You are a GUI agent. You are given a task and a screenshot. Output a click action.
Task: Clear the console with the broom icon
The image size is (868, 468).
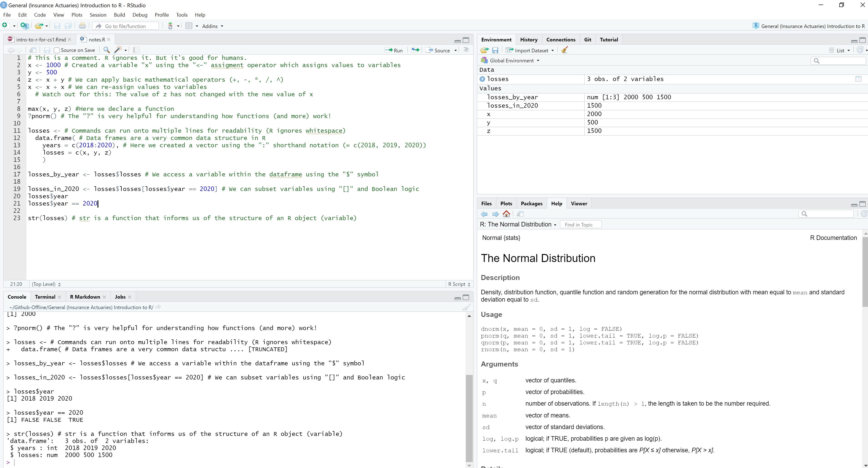[x=466, y=307]
